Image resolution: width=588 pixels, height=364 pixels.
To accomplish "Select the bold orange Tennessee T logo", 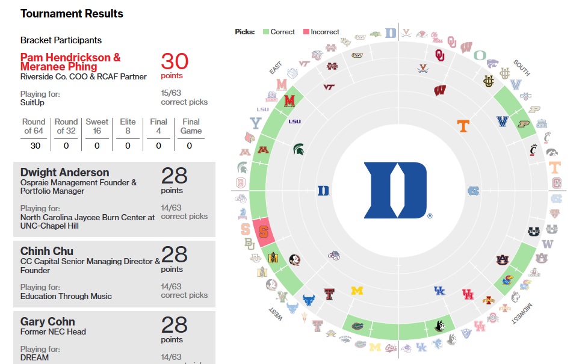I will pos(463,125).
